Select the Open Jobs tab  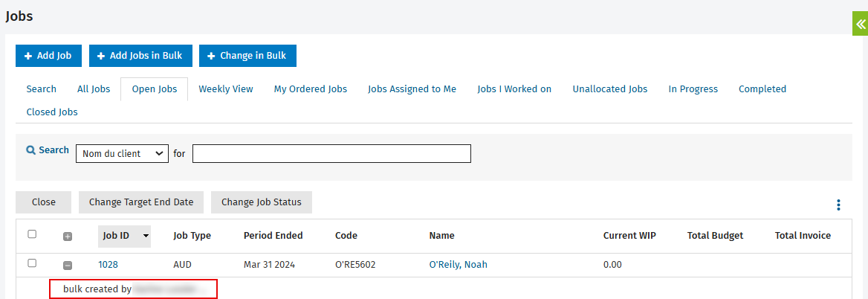pyautogui.click(x=155, y=89)
